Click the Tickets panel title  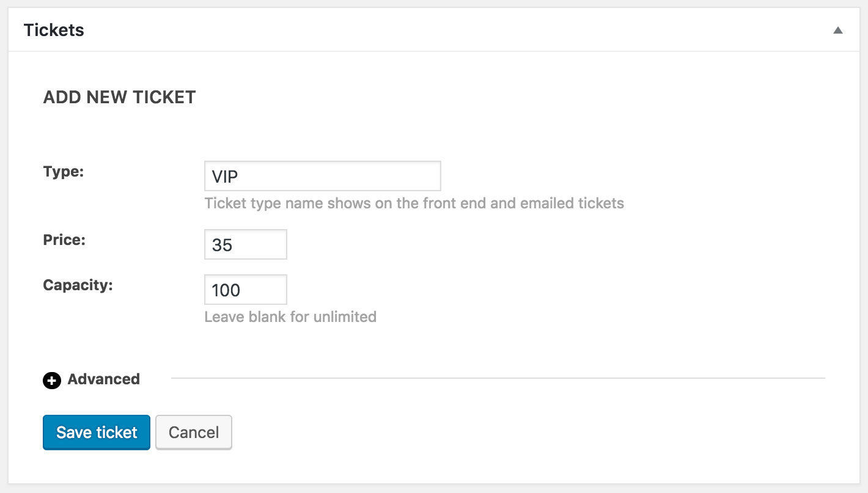pos(54,29)
